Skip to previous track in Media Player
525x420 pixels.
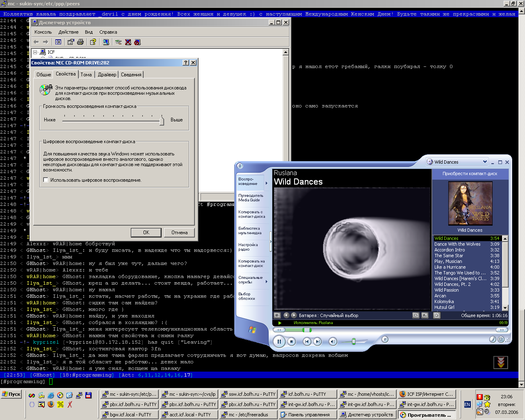click(306, 341)
